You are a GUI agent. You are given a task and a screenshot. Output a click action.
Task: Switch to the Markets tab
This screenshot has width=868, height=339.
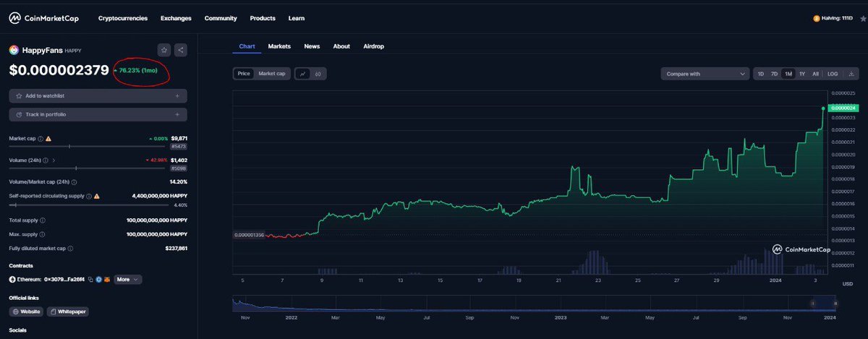[279, 46]
